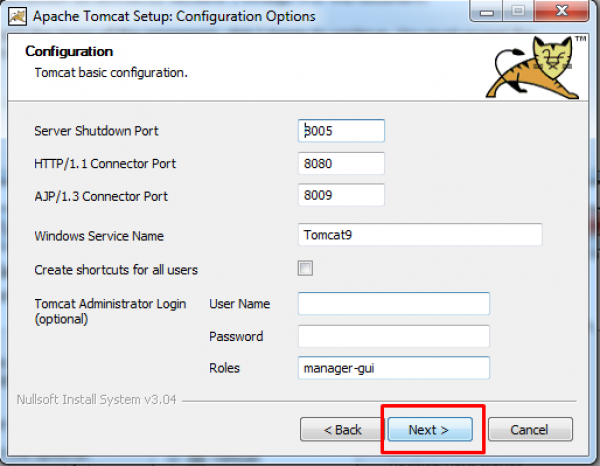Screen dimensions: 600x466
Task: Click the administrator Password field
Action: click(x=393, y=336)
